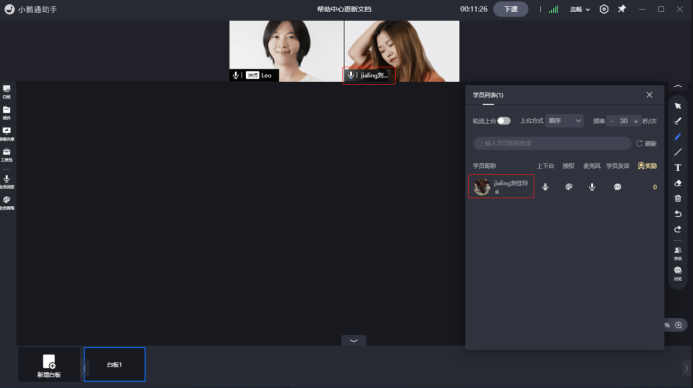Viewport: 693px width, 388px height.
Task: Increase the frequency with the plus button
Action: coord(636,121)
